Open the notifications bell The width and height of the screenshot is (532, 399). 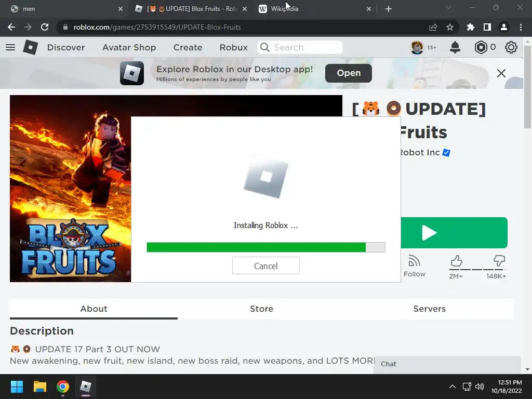pos(455,47)
